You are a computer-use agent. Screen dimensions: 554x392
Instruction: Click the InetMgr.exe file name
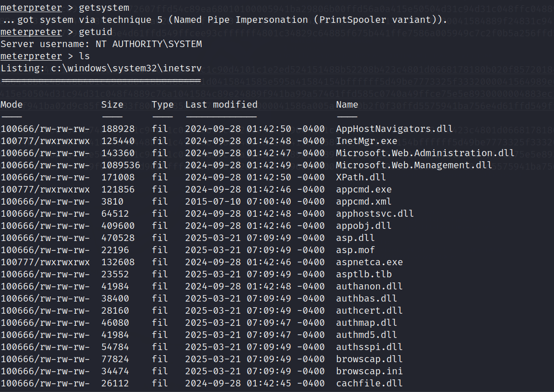click(367, 141)
